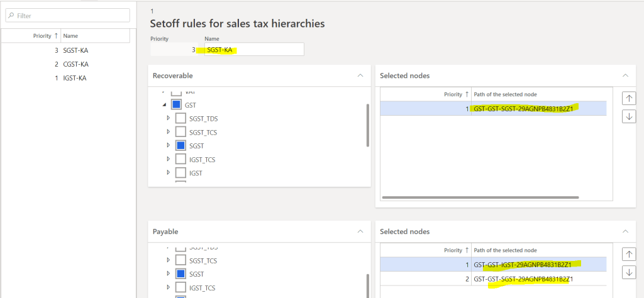Image resolution: width=644 pixels, height=298 pixels.
Task: Collapse the Payable section using chevron
Action: point(360,231)
